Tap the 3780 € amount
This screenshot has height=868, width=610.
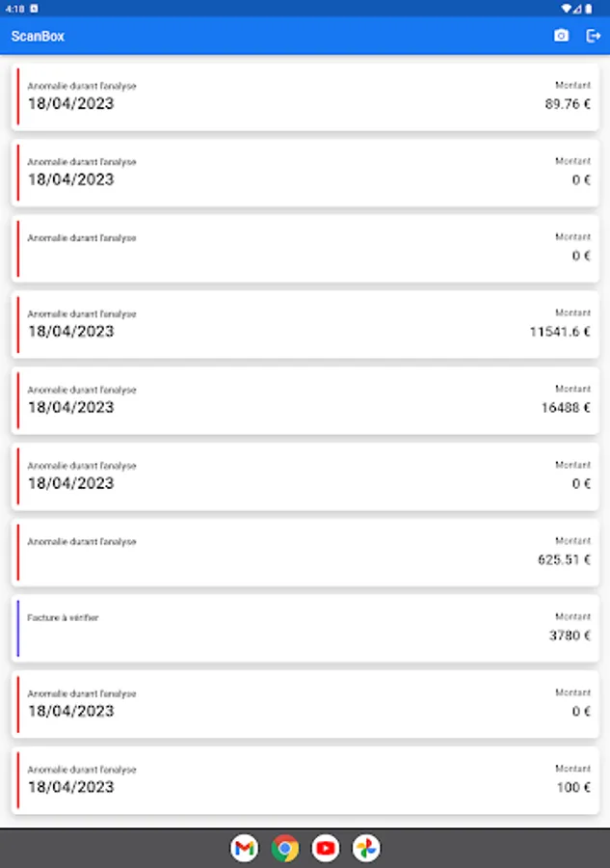(570, 636)
